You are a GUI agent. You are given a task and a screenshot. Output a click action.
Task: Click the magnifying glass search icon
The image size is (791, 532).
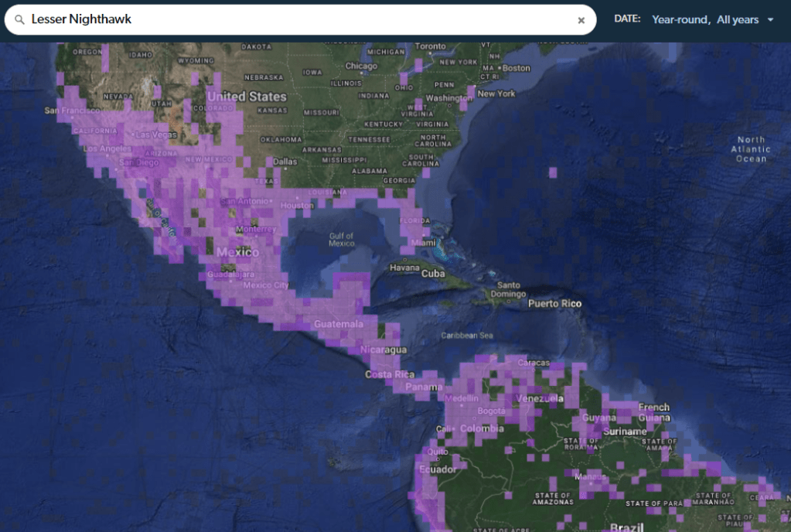(19, 19)
